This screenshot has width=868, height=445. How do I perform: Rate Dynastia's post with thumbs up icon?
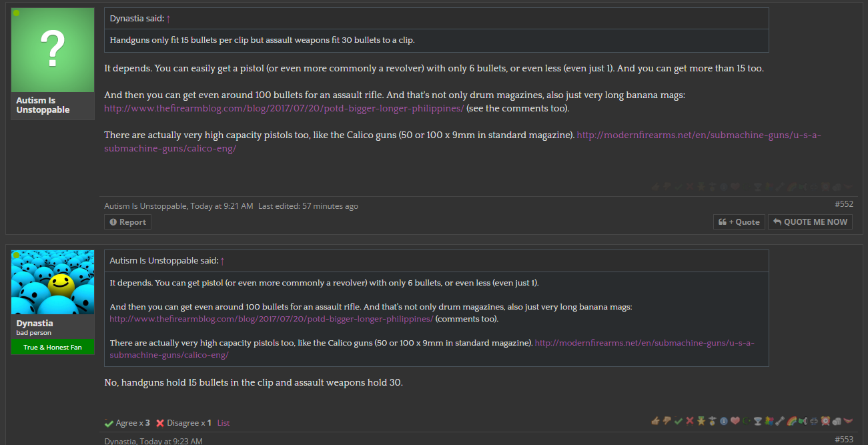(655, 421)
